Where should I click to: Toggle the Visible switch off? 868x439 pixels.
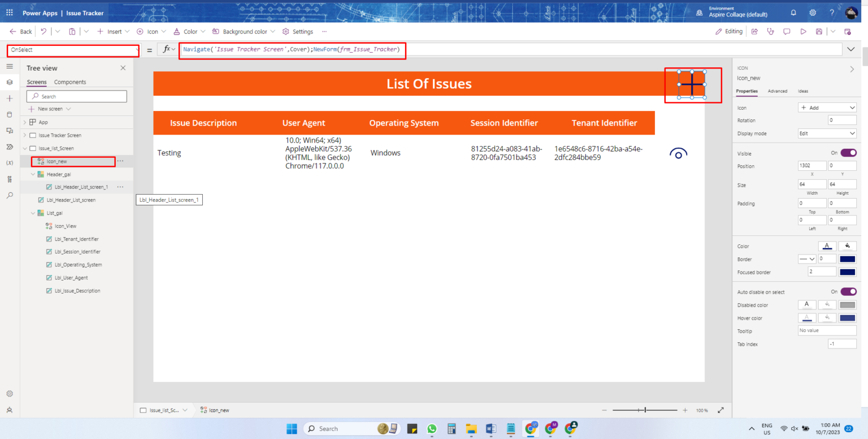click(x=848, y=153)
